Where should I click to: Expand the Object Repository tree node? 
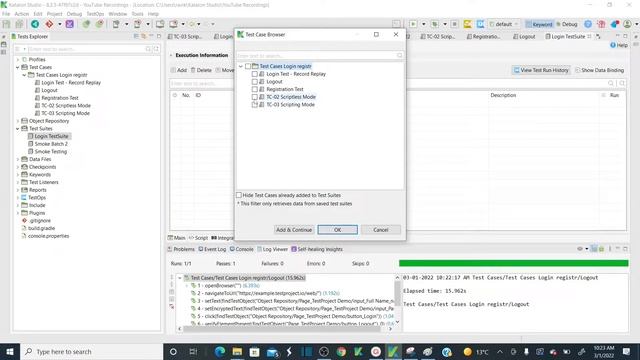18,121
